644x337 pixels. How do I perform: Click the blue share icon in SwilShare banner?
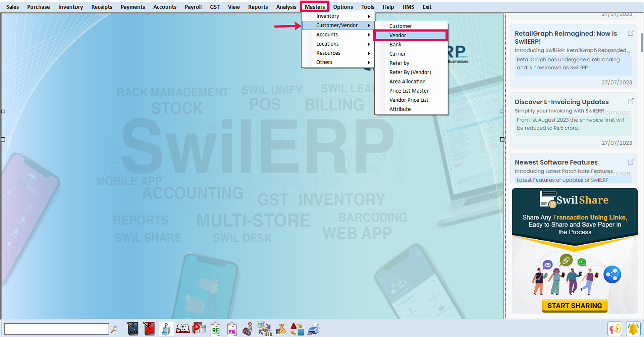(x=612, y=275)
